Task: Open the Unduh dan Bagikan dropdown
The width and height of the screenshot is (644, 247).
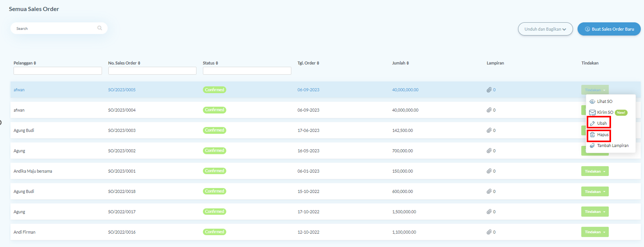Action: pyautogui.click(x=545, y=29)
